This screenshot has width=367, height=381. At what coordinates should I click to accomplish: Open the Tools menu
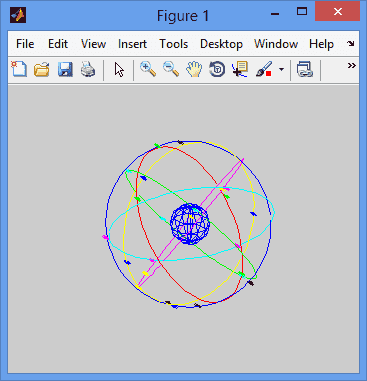[x=174, y=44]
